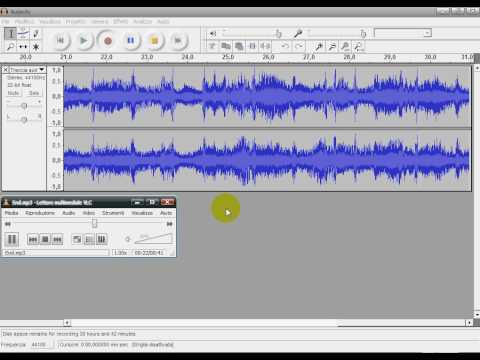Select the Zoom magnifier tool

[11, 46]
